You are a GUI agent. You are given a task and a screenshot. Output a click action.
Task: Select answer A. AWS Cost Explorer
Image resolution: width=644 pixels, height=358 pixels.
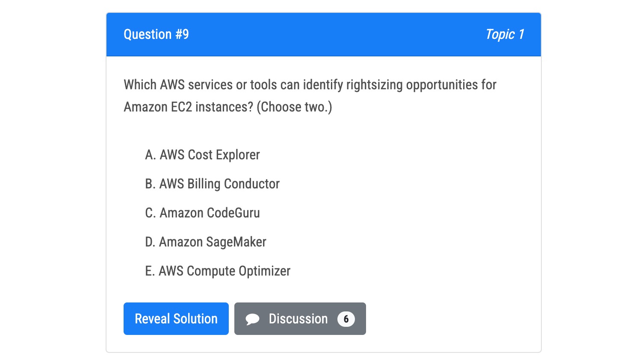[202, 155]
